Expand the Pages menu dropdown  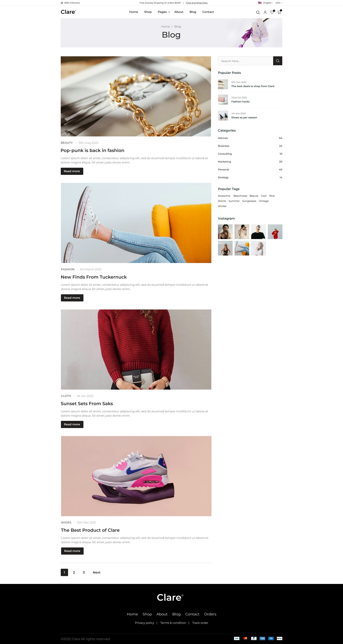pyautogui.click(x=164, y=12)
